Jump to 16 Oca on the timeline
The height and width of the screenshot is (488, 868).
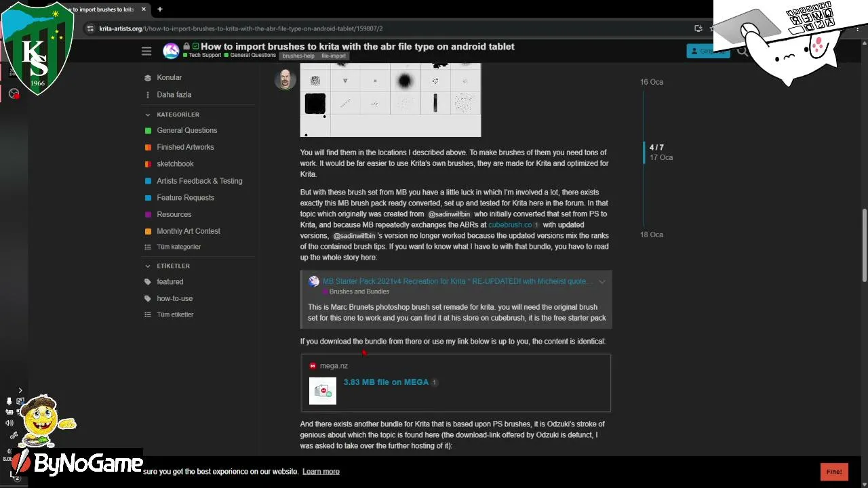(652, 82)
